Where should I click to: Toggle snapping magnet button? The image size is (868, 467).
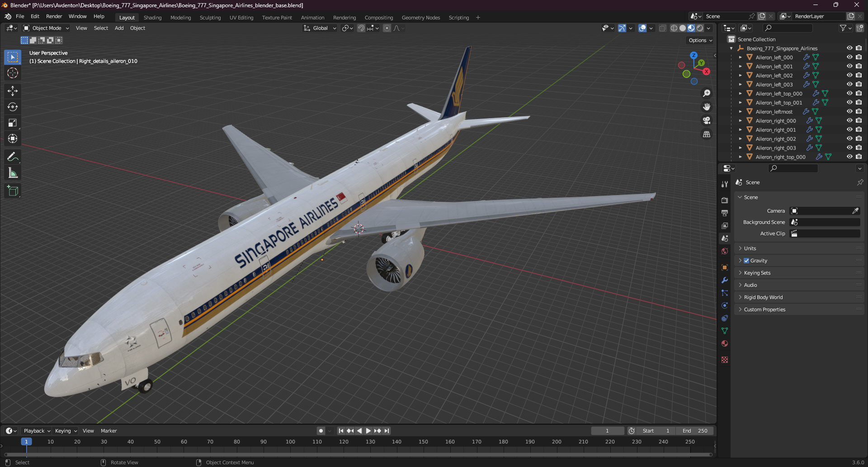tap(361, 28)
